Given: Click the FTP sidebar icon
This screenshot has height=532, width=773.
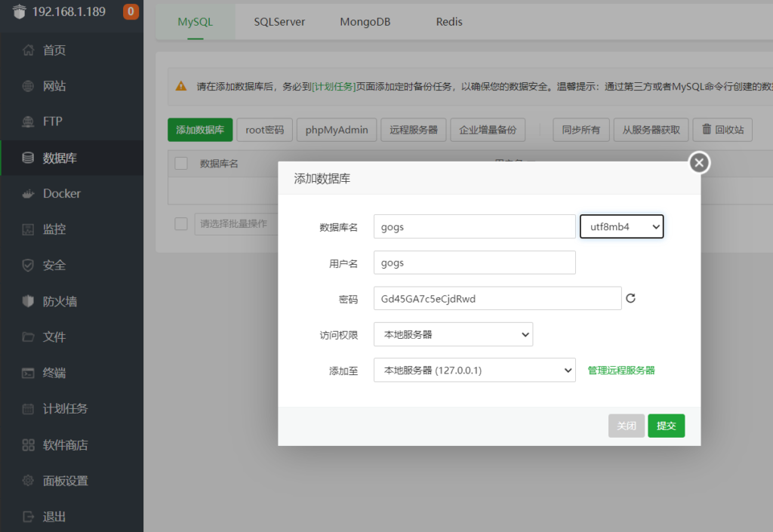Looking at the screenshot, I should tap(28, 121).
